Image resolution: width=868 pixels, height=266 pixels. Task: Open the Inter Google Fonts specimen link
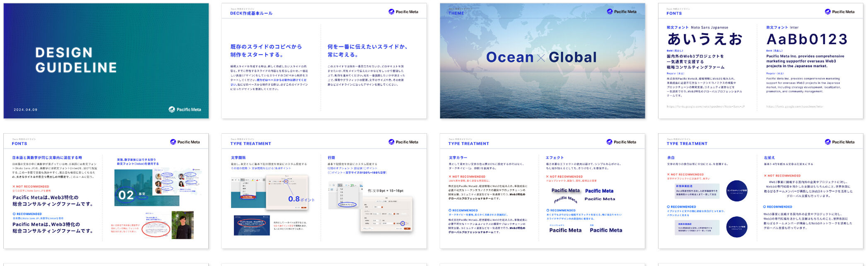pos(794,107)
